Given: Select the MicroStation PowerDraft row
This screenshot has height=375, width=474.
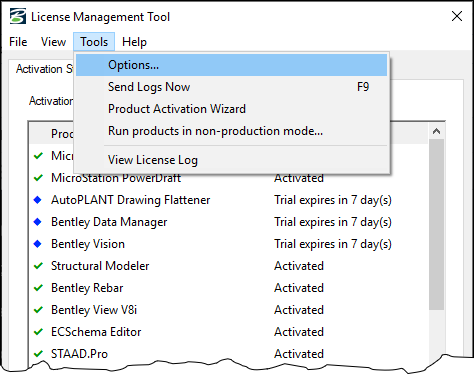Looking at the screenshot, I should tap(229, 178).
